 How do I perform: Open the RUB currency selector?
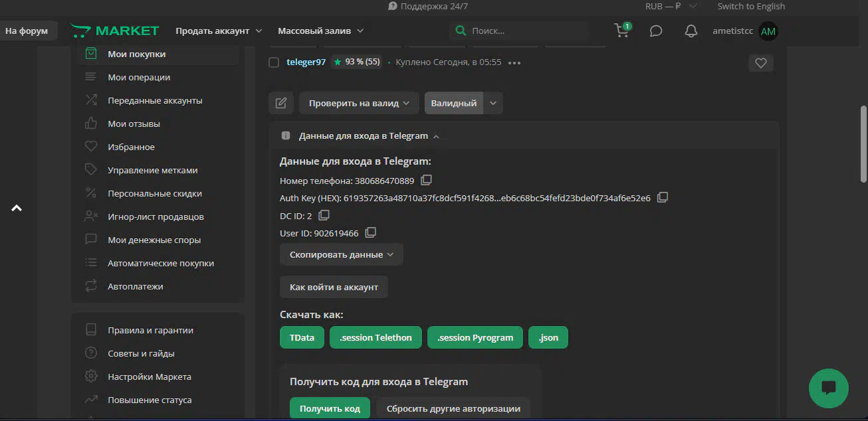click(x=671, y=6)
